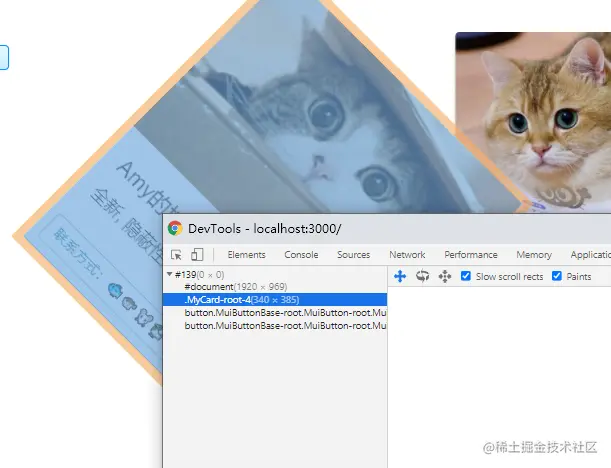Select the second button.MuiButtonBase-root layer row
Image resolution: width=611 pixels, height=468 pixels.
click(275, 326)
